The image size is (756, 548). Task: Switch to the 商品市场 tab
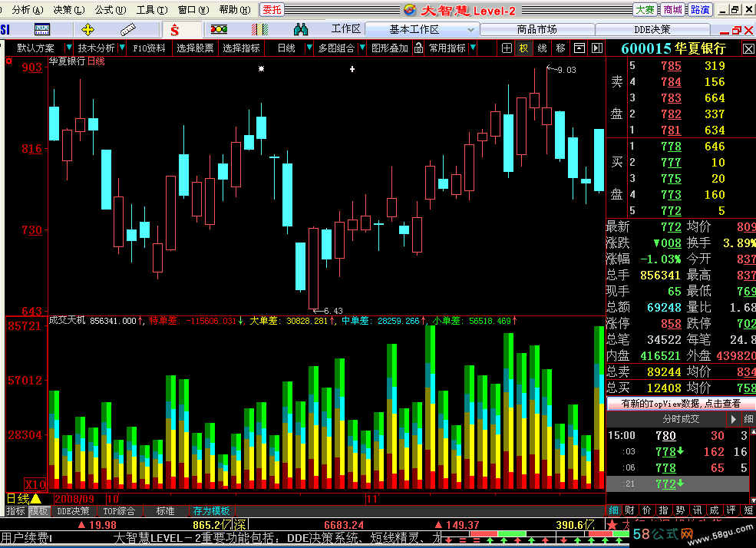click(x=536, y=30)
